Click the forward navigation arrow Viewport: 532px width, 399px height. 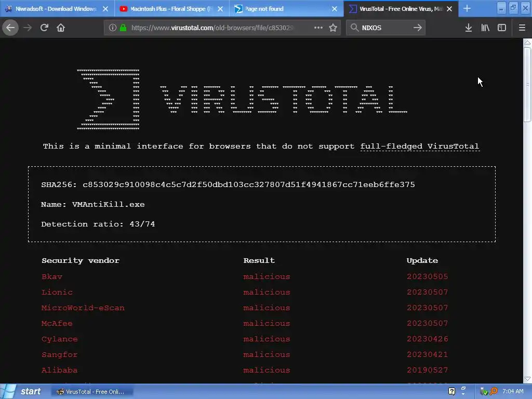coord(28,28)
